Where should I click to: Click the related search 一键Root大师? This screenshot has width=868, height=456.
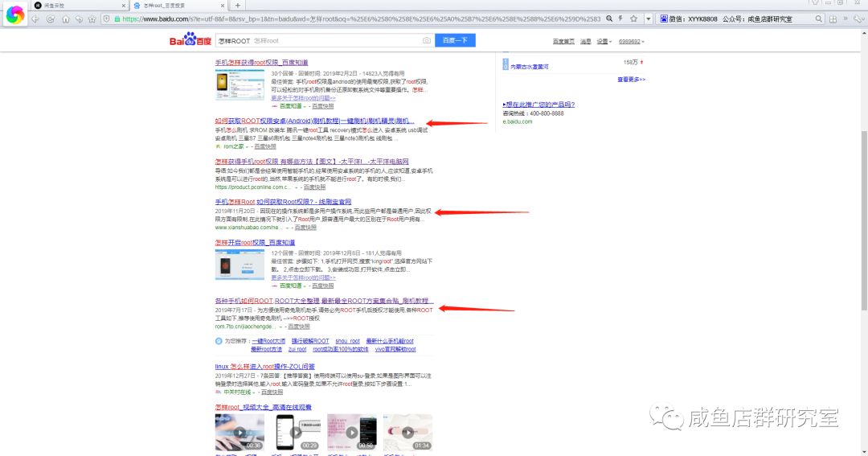click(x=268, y=341)
